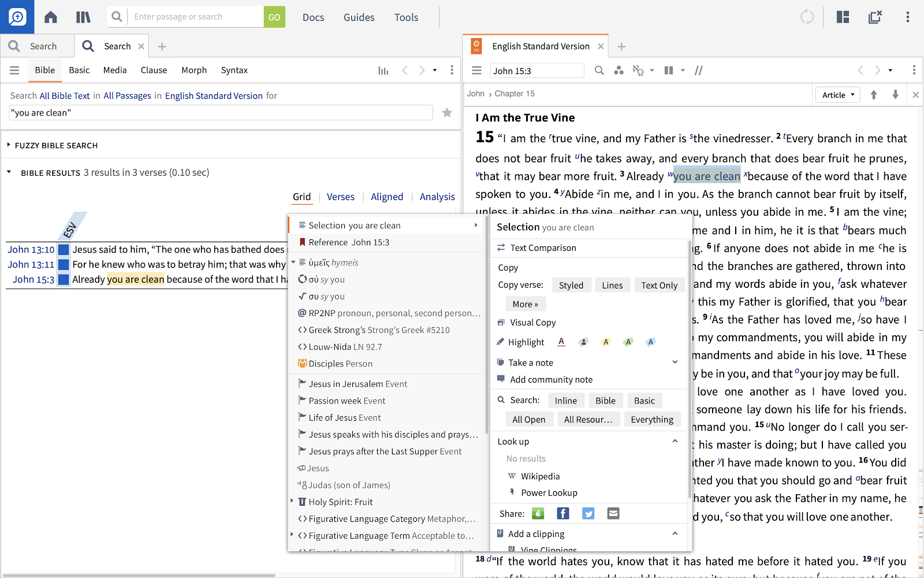Screen dimensions: 924x578
Task: Click the command box passage field
Action: pyautogui.click(x=196, y=17)
